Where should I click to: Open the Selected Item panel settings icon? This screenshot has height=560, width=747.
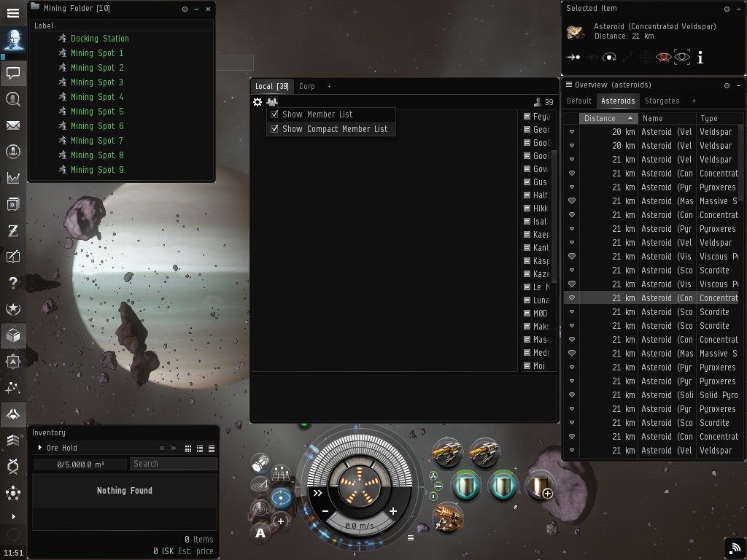coord(727,9)
